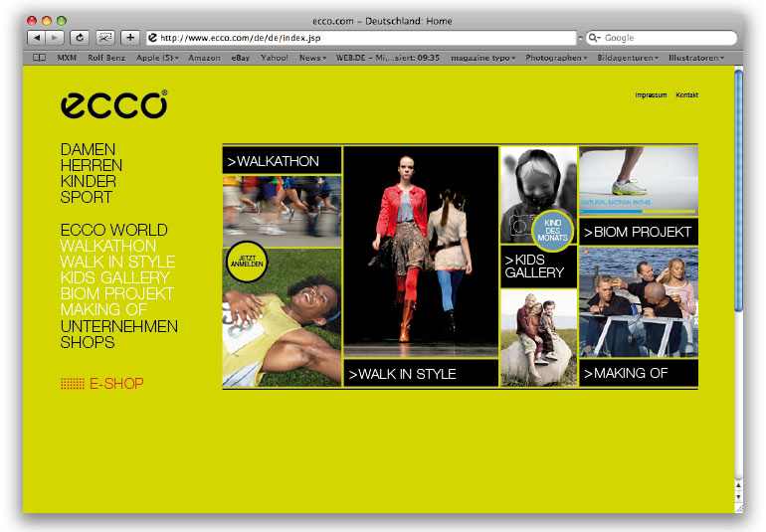Click the vertical scrollbar thumb on the right
The height and width of the screenshot is (532, 766).
point(738,189)
